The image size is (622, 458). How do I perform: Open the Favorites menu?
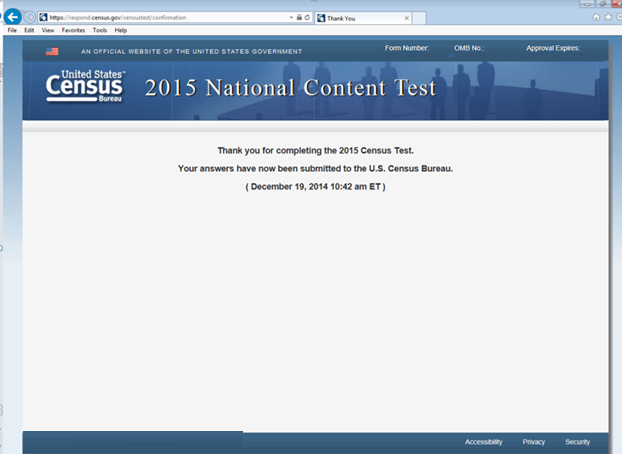pyautogui.click(x=73, y=30)
